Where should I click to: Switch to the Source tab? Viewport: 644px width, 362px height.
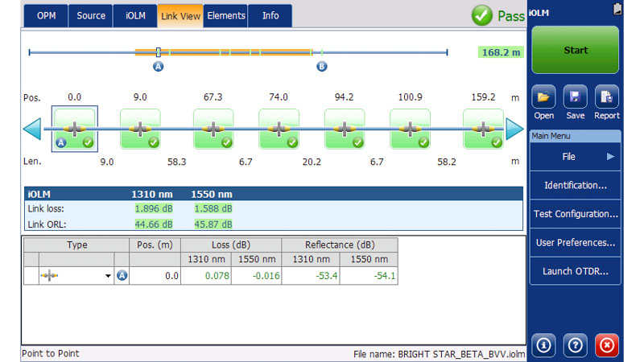(x=91, y=15)
